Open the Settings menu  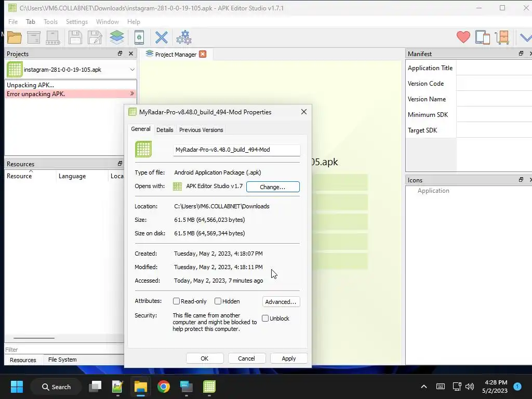pos(77,22)
